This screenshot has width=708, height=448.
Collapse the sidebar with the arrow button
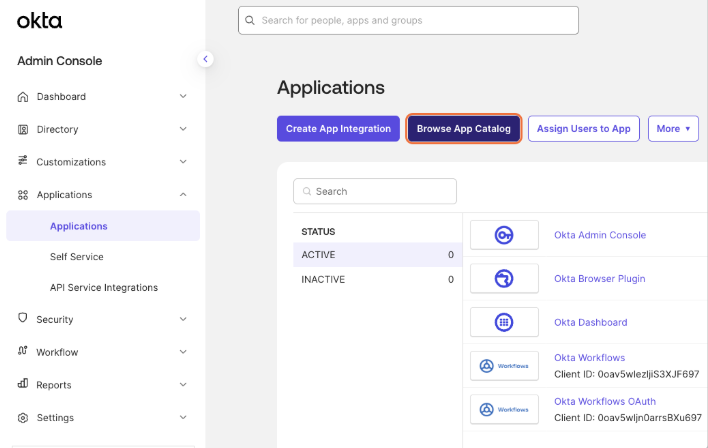[x=205, y=59]
